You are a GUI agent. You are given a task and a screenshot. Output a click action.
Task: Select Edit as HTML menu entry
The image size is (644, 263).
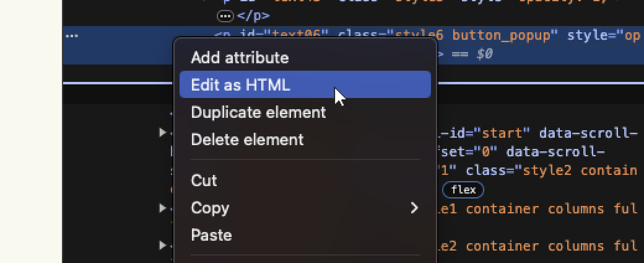tap(240, 85)
